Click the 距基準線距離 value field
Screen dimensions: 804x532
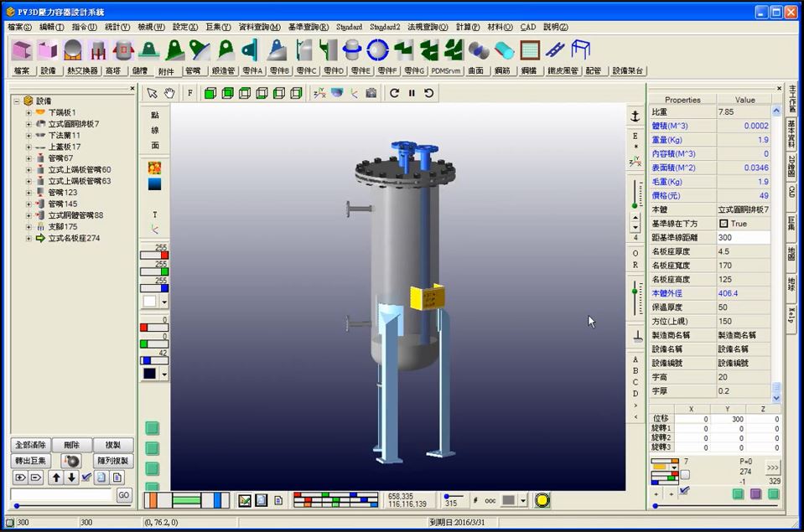coord(743,237)
